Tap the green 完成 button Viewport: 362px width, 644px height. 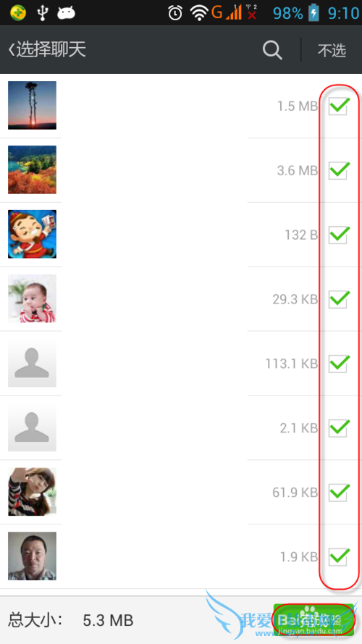313,619
